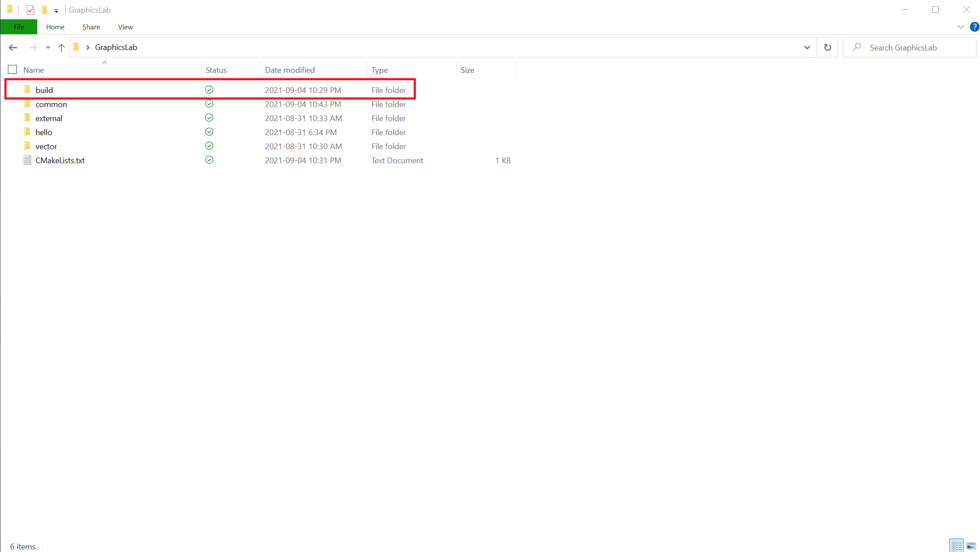
Task: Go up one folder level
Action: click(x=61, y=47)
